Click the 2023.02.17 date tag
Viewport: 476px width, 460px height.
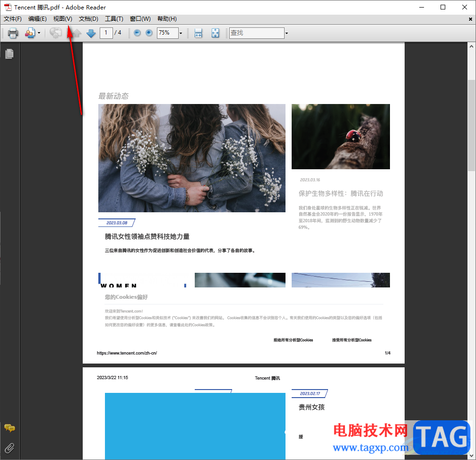coord(310,393)
